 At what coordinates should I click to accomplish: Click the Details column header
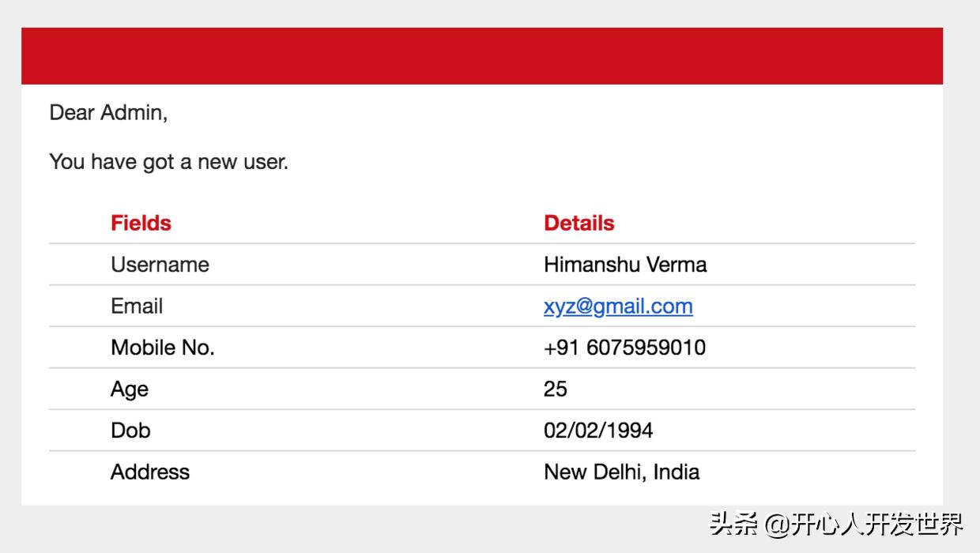[579, 223]
